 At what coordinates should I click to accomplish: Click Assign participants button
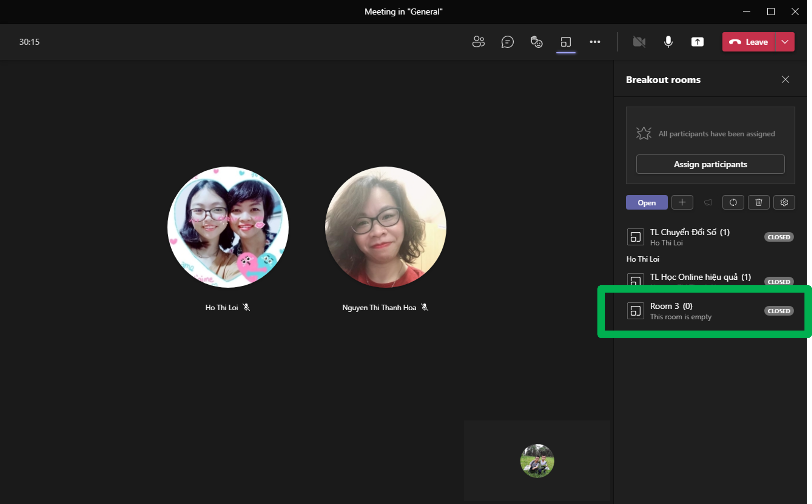coord(710,164)
